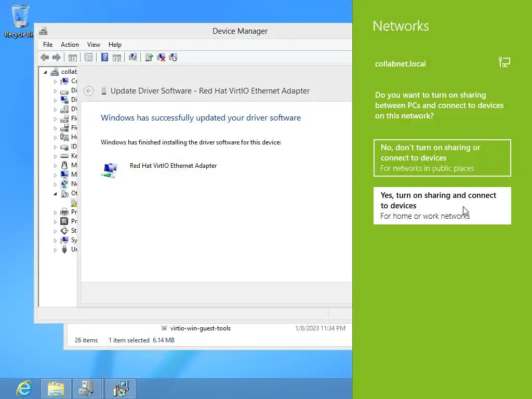Click the Device Manager title bar icon
The height and width of the screenshot is (399, 532).
pyautogui.click(x=43, y=31)
